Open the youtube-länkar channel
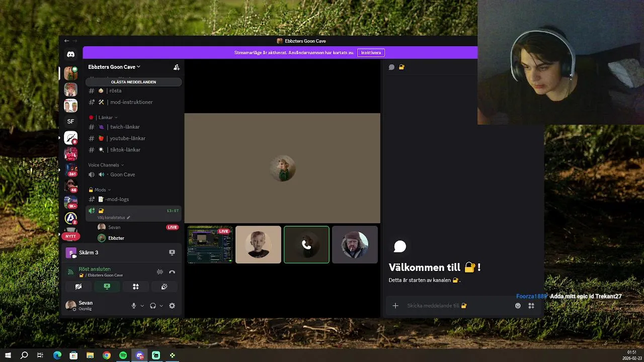644x362 pixels. [133, 138]
